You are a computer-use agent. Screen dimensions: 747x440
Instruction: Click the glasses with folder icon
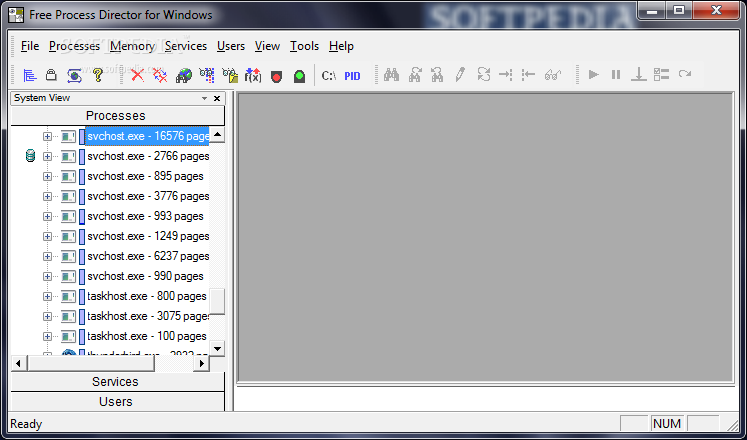[x=230, y=75]
